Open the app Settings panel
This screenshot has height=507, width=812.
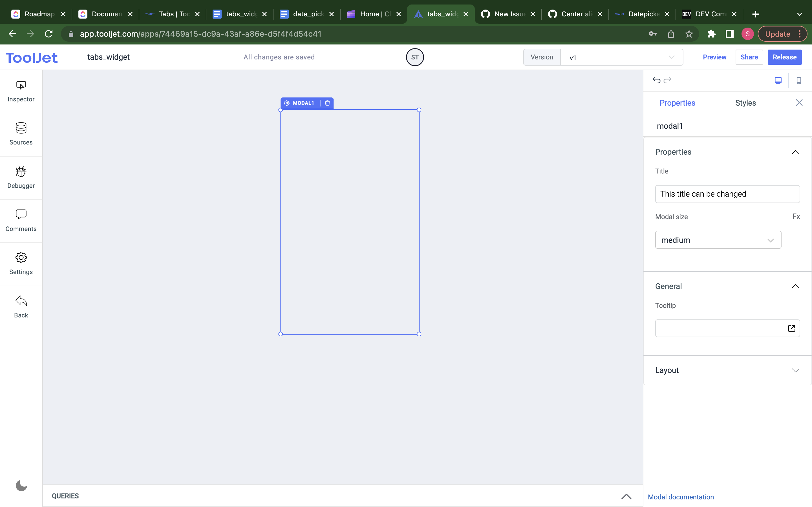[x=21, y=264]
